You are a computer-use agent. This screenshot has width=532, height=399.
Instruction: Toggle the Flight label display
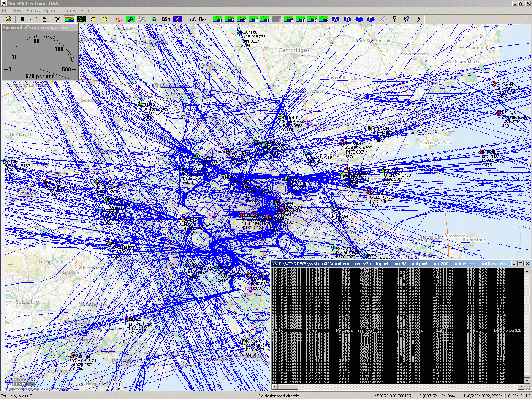[204, 19]
